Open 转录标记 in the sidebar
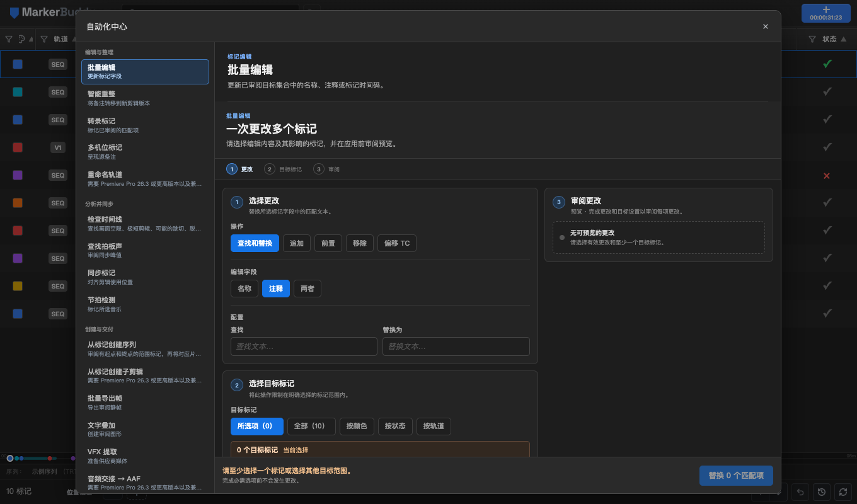The width and height of the screenshot is (857, 504). pyautogui.click(x=145, y=125)
